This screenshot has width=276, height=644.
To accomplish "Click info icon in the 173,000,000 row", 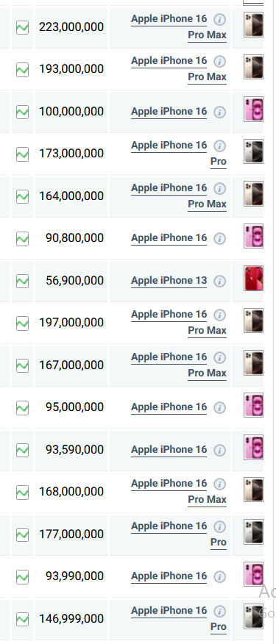I will (x=220, y=146).
